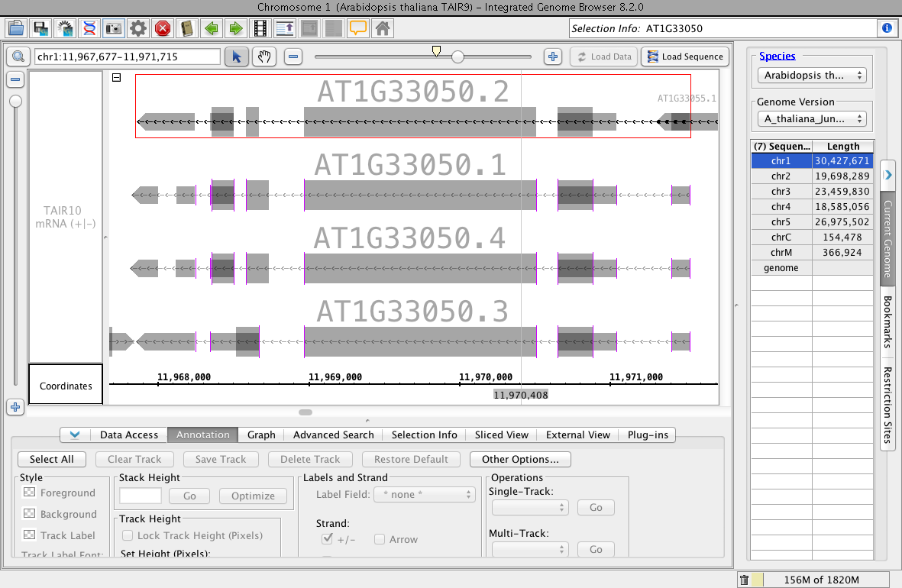
Task: Switch to the Data Access tab
Action: tap(128, 435)
